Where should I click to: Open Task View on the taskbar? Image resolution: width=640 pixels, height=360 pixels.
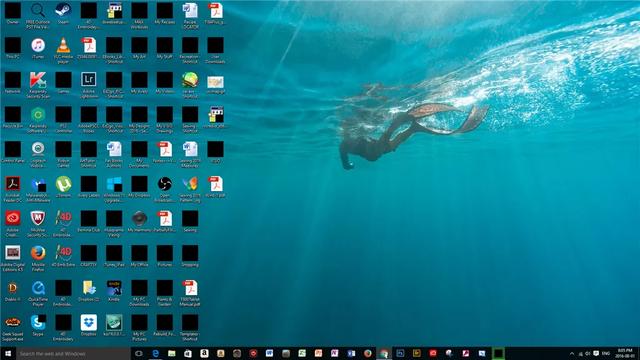click(139, 353)
